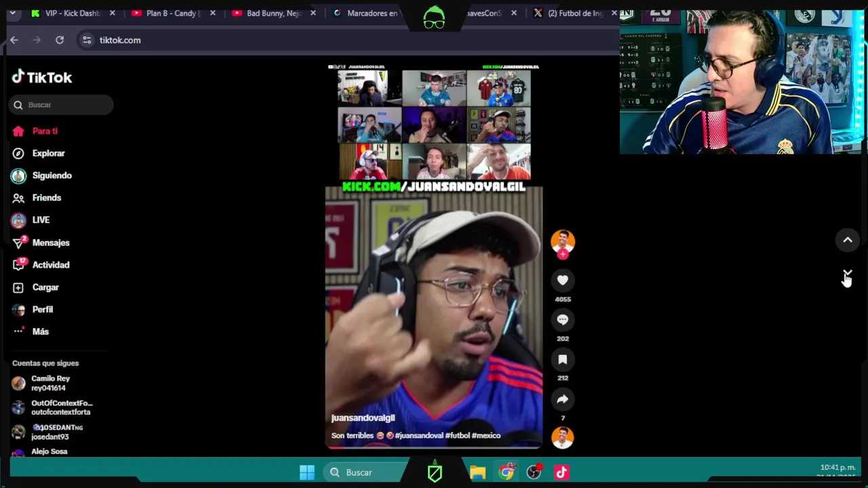The height and width of the screenshot is (488, 868).
Task: Open OutOfContextFo... followed account
Action: coord(53,407)
